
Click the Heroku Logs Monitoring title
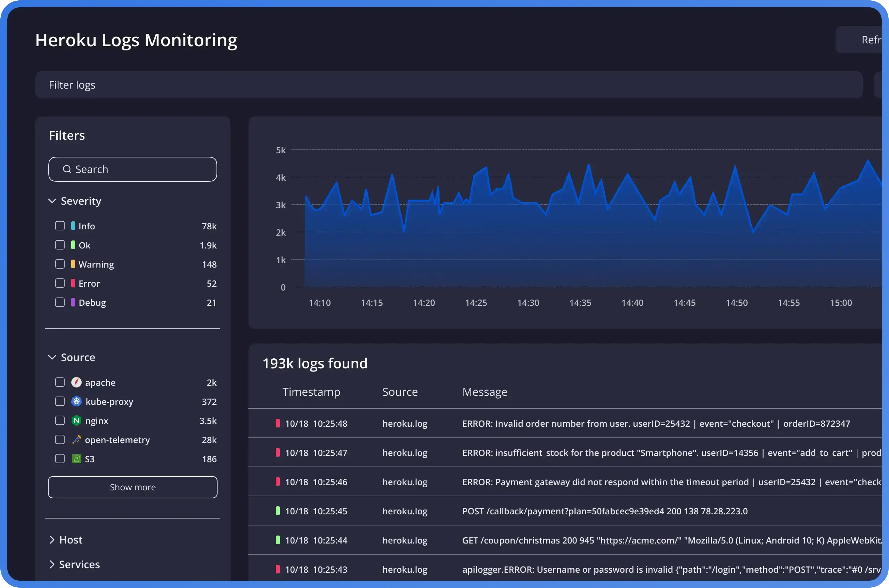[136, 40]
